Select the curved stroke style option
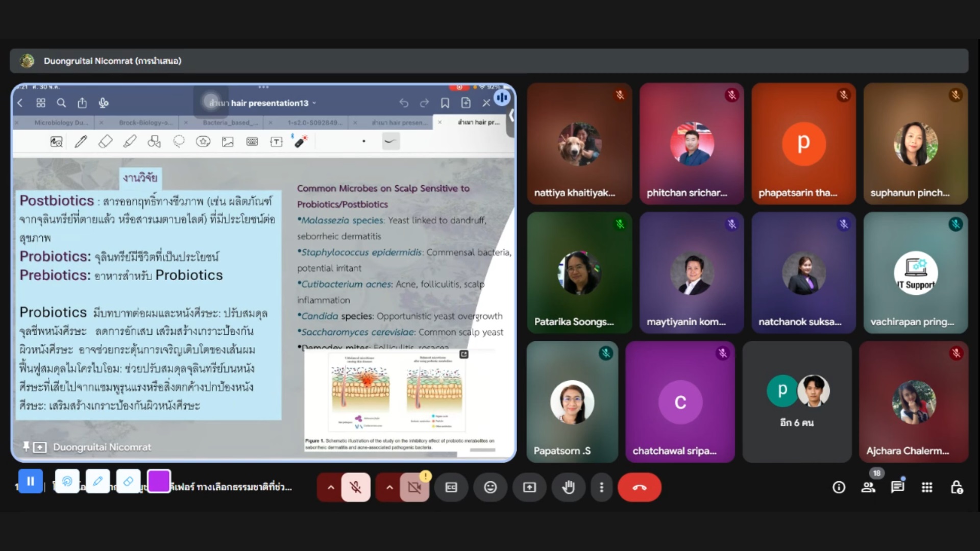 pos(390,141)
